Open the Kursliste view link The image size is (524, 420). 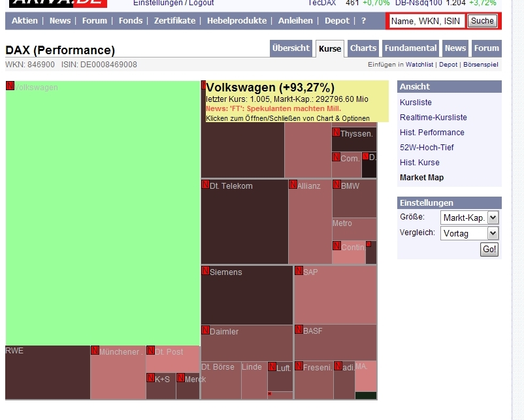[x=416, y=103]
